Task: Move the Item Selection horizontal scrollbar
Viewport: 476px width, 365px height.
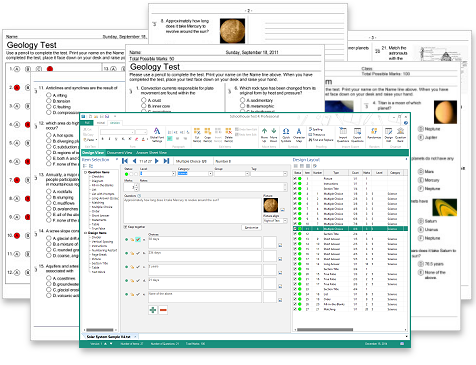Action: pyautogui.click(x=100, y=330)
